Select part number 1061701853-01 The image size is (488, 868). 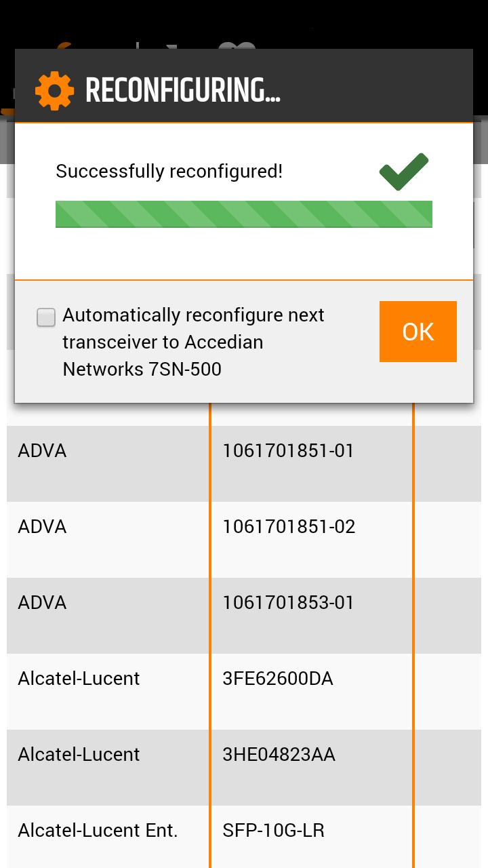(288, 603)
